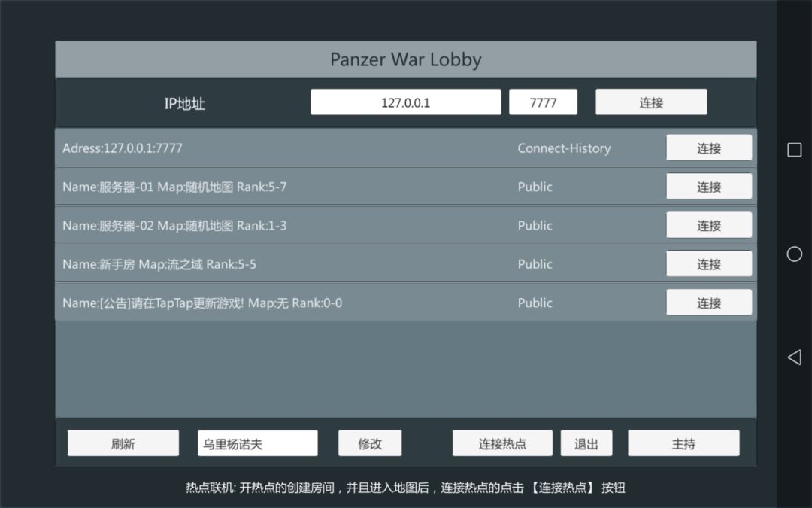The width and height of the screenshot is (812, 508).
Task: Click the 主持 host button
Action: tap(683, 443)
